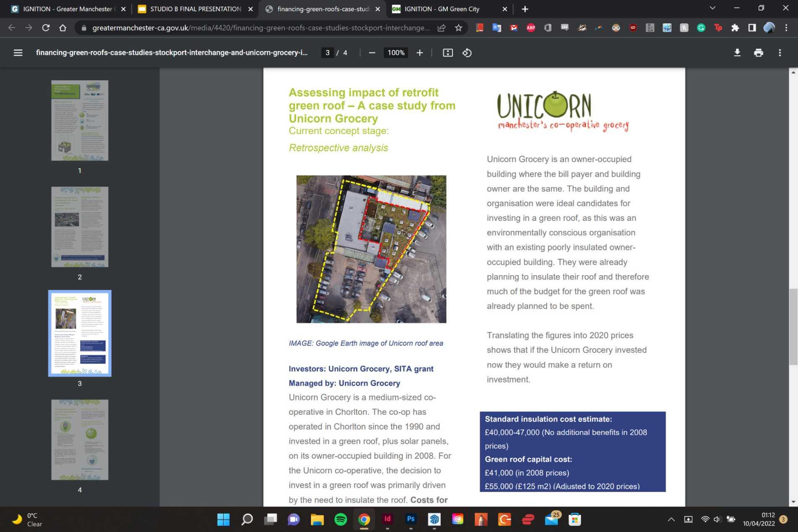Open the tab search dropdown

pyautogui.click(x=712, y=8)
